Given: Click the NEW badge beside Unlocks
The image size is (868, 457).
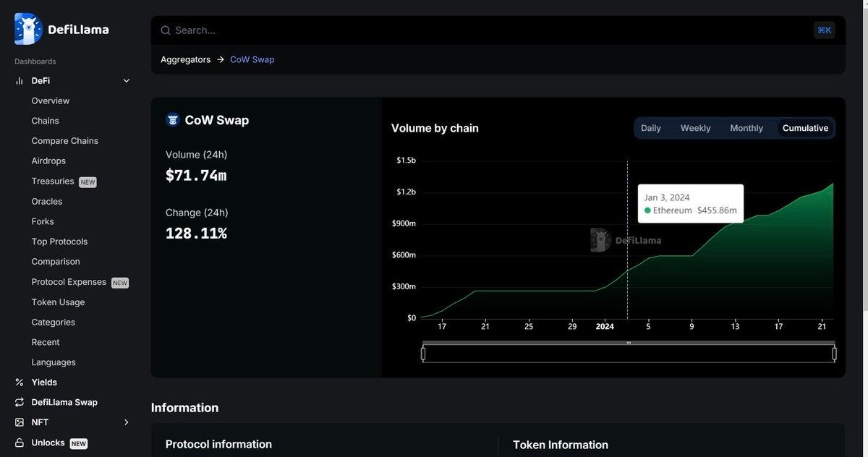Looking at the screenshot, I should pyautogui.click(x=78, y=444).
